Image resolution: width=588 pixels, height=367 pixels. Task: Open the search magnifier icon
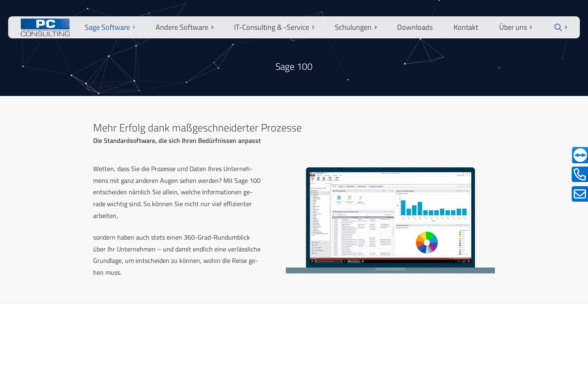click(x=558, y=27)
